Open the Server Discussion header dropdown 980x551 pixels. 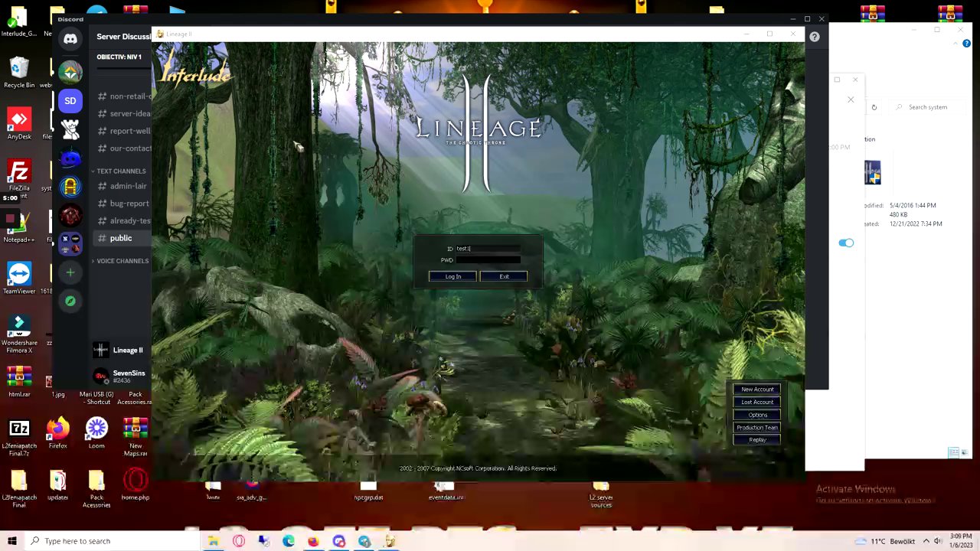point(122,37)
